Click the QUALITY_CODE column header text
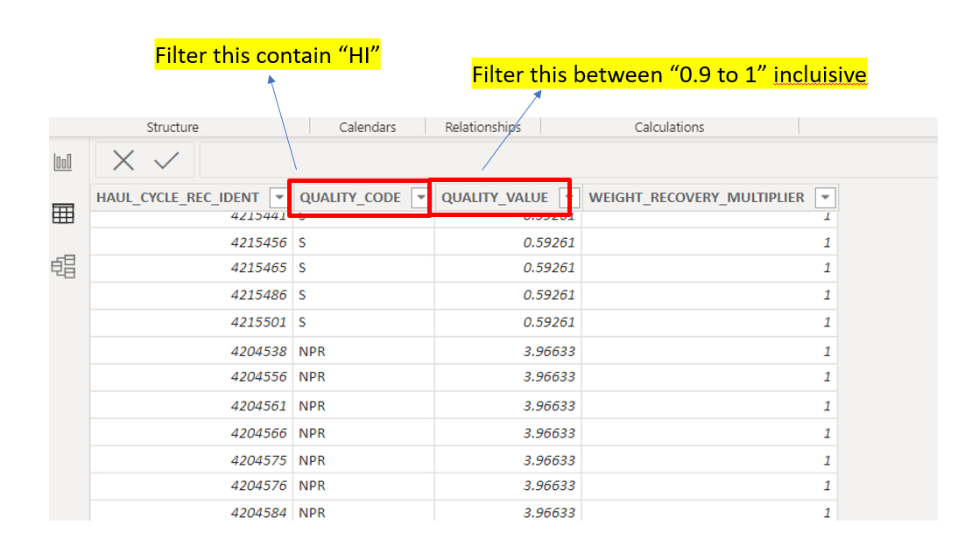Image resolution: width=965 pixels, height=560 pixels. tap(350, 198)
